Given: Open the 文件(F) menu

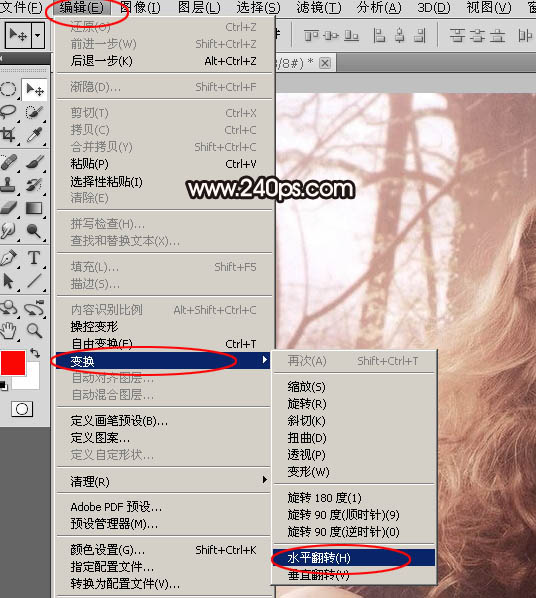Looking at the screenshot, I should click(21, 8).
